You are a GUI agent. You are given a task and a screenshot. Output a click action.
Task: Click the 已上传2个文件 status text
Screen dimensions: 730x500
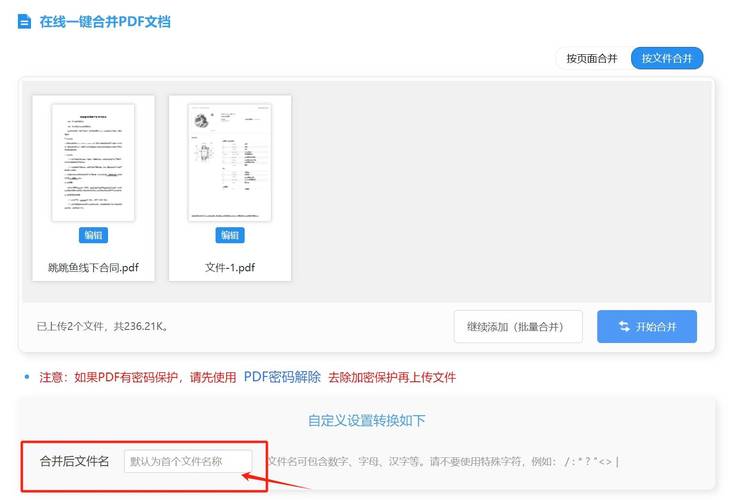[x=102, y=326]
